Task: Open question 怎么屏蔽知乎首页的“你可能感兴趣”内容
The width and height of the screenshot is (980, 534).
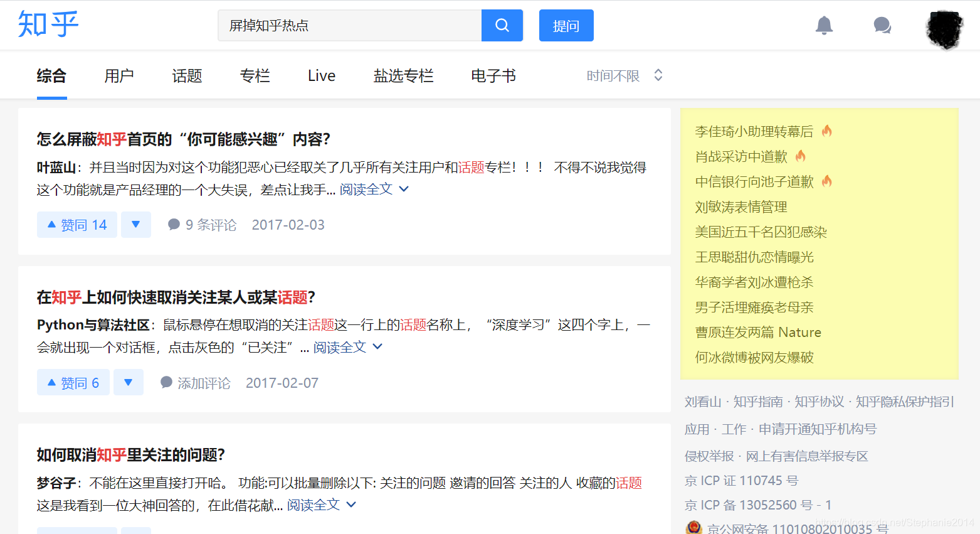Action: 183,139
